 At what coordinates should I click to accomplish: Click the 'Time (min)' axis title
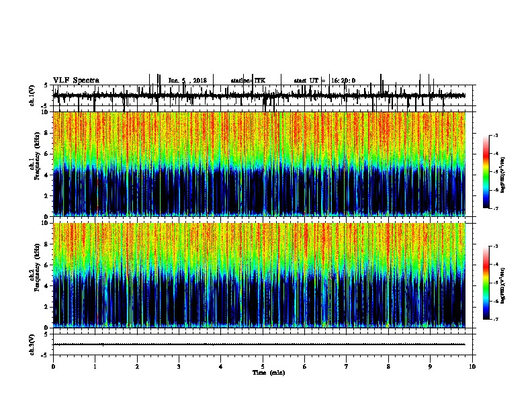(269, 373)
